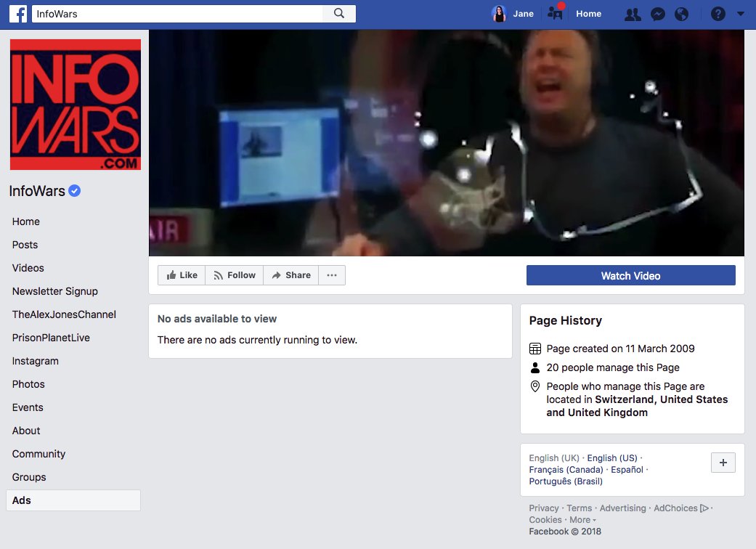Open the AdChoices footer link
Screen dimensions: 756x549
680,508
